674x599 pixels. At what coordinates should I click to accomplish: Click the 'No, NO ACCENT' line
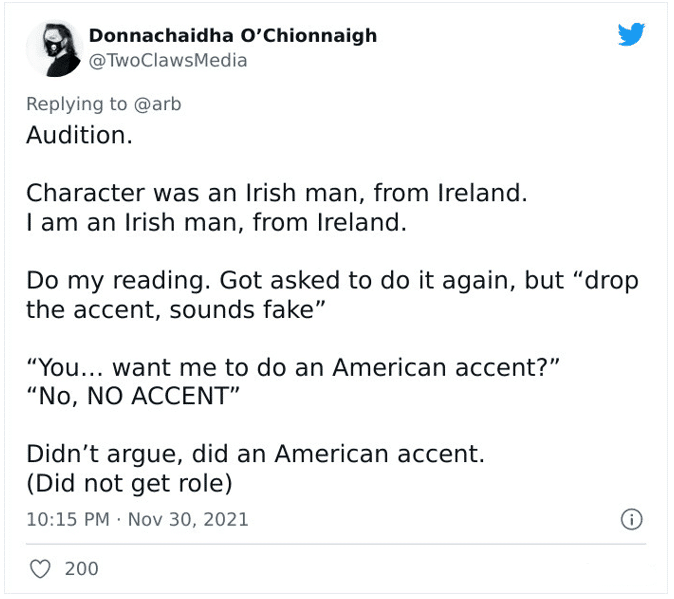coord(133,396)
